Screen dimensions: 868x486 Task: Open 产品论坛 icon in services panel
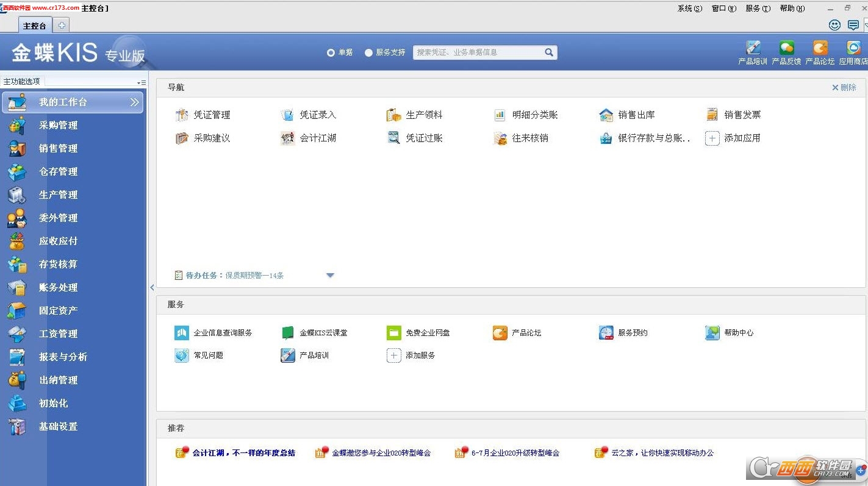point(500,332)
